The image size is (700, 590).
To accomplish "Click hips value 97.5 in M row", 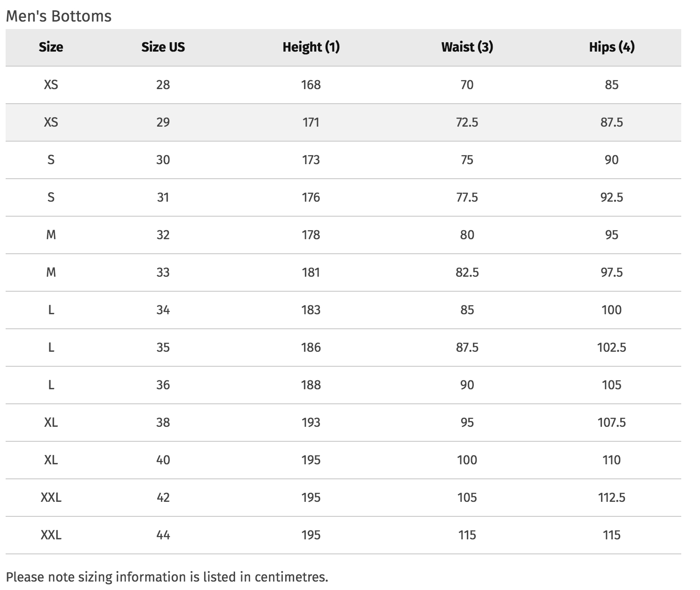I will (x=611, y=272).
